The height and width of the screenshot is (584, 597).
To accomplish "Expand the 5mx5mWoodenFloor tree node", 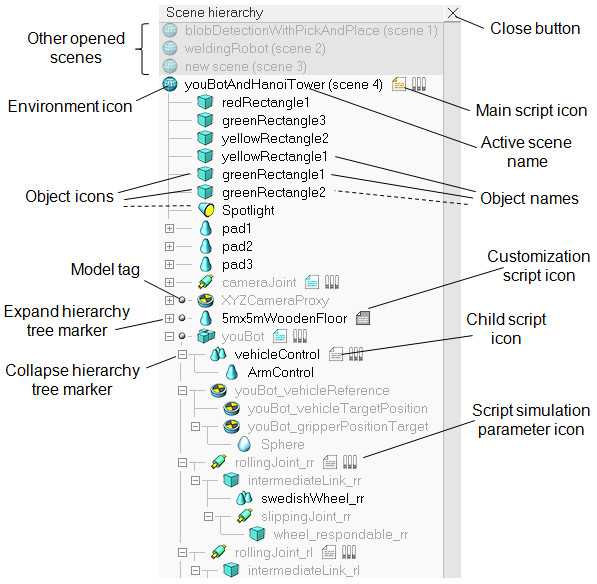I will 169,318.
